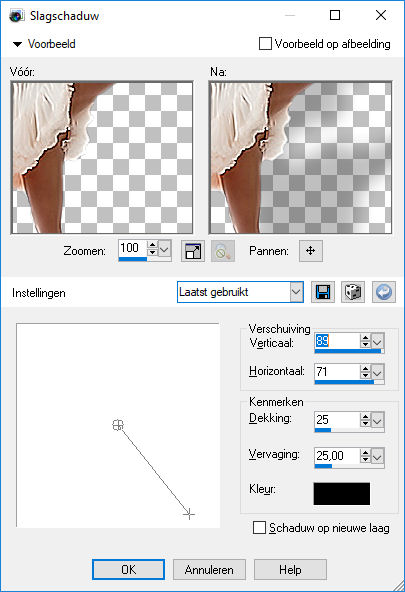This screenshot has width=405, height=592.
Task: Click the blue slider bar under Vervaging
Action: 323,466
